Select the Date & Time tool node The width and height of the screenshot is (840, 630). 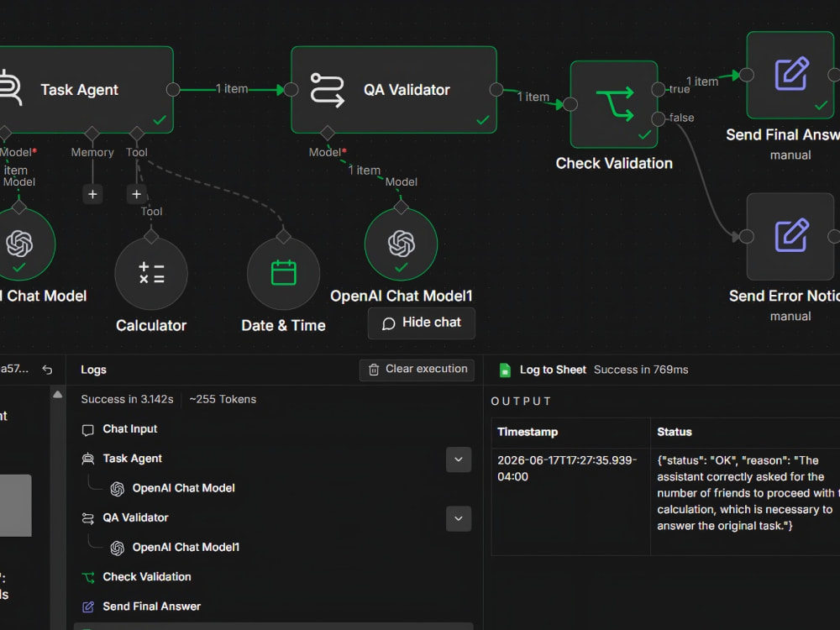pos(283,273)
